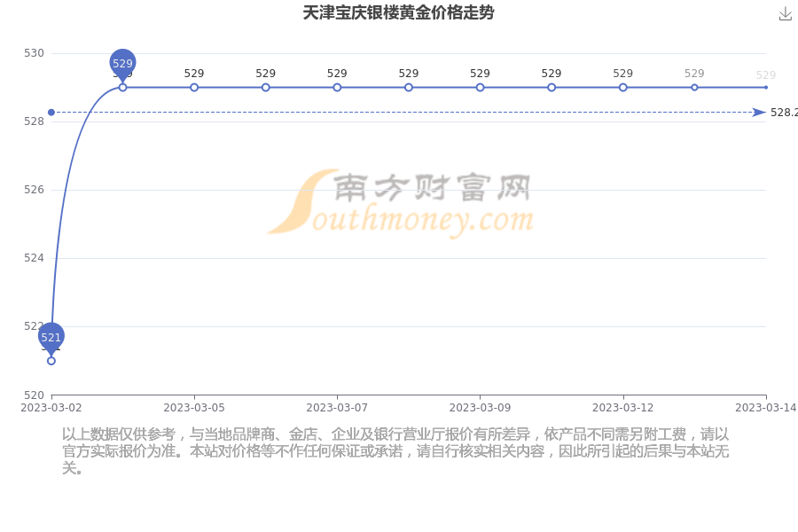798x532 pixels.
Task: Click the x-axis label 2023-03-07
Action: [x=337, y=408]
